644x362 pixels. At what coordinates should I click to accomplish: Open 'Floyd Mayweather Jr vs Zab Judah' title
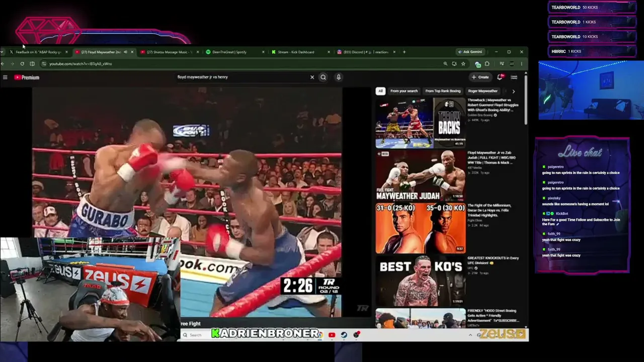pyautogui.click(x=490, y=157)
